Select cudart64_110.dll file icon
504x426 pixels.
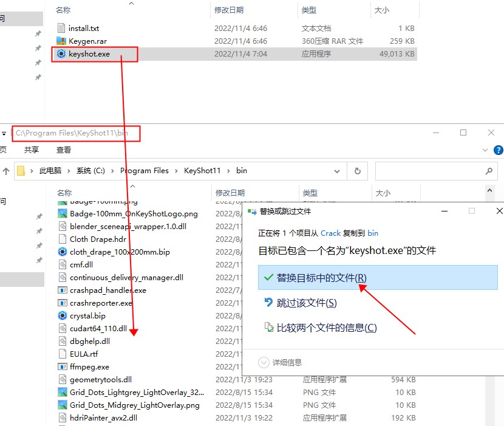(62, 328)
